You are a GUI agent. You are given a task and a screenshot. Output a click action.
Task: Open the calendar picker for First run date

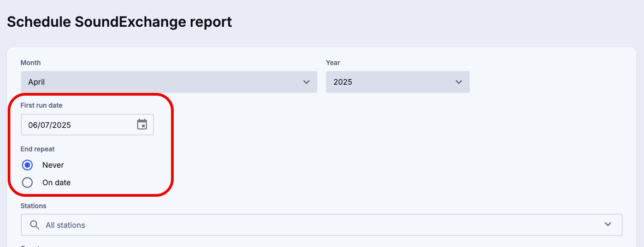click(x=142, y=125)
